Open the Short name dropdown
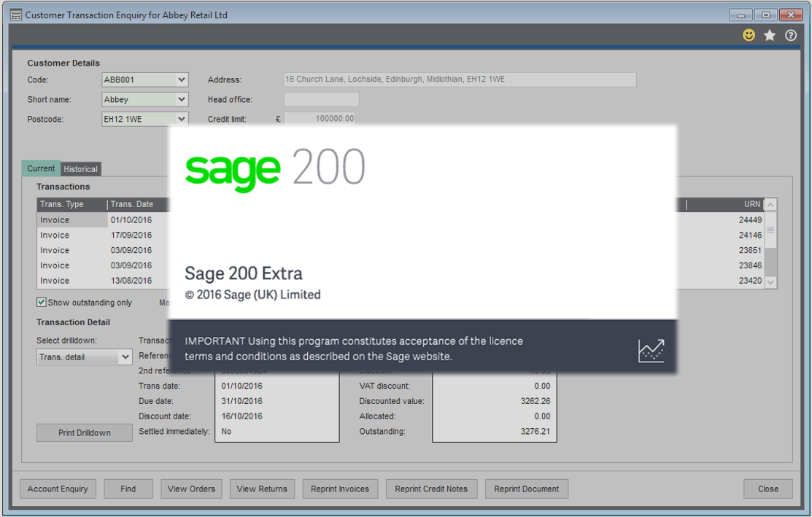 tap(181, 99)
